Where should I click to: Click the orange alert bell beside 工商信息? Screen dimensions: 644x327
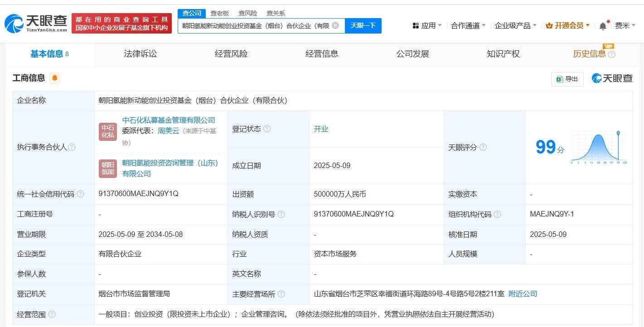55,78
